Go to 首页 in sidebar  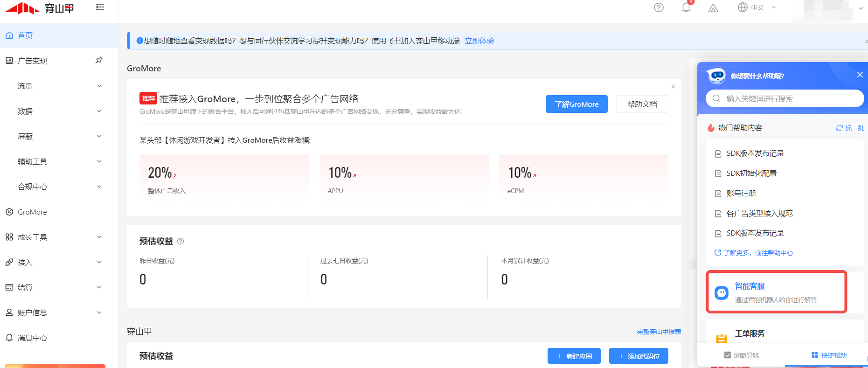(59, 35)
